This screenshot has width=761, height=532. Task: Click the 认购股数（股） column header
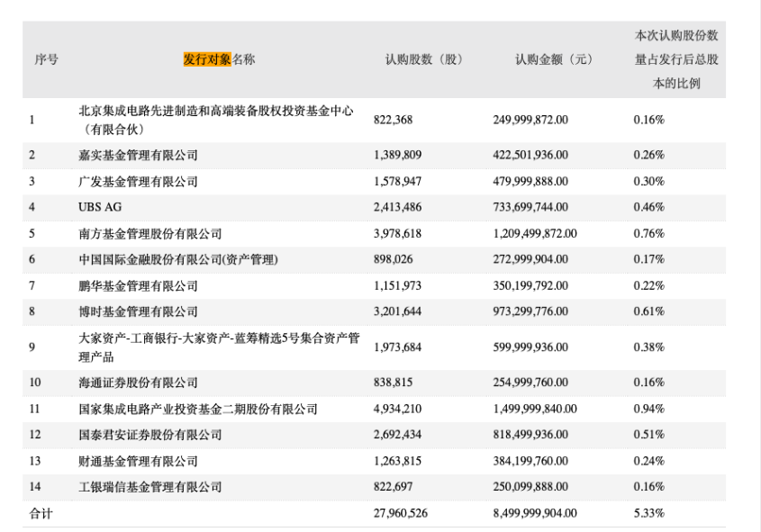tap(423, 59)
